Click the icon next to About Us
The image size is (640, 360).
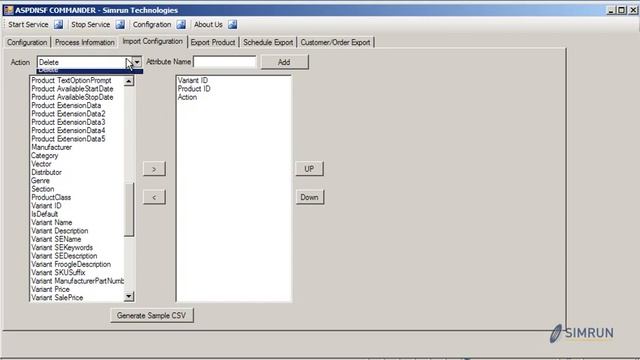[x=233, y=24]
